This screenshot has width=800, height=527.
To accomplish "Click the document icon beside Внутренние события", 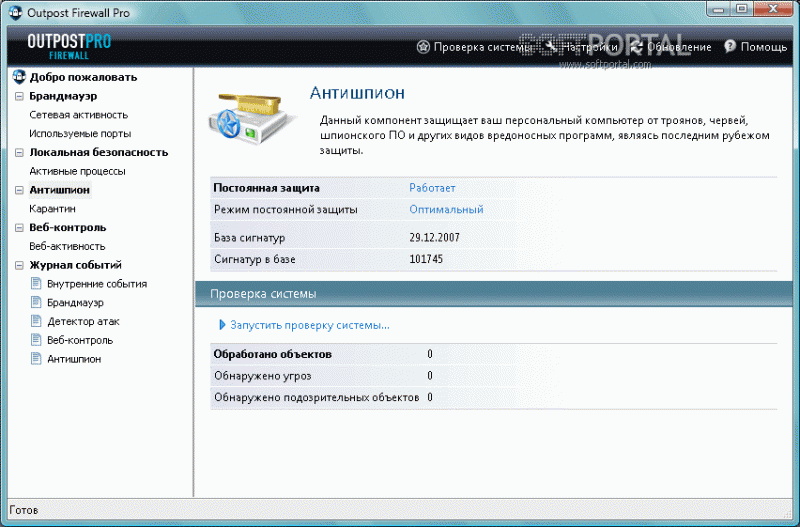I will [36, 283].
